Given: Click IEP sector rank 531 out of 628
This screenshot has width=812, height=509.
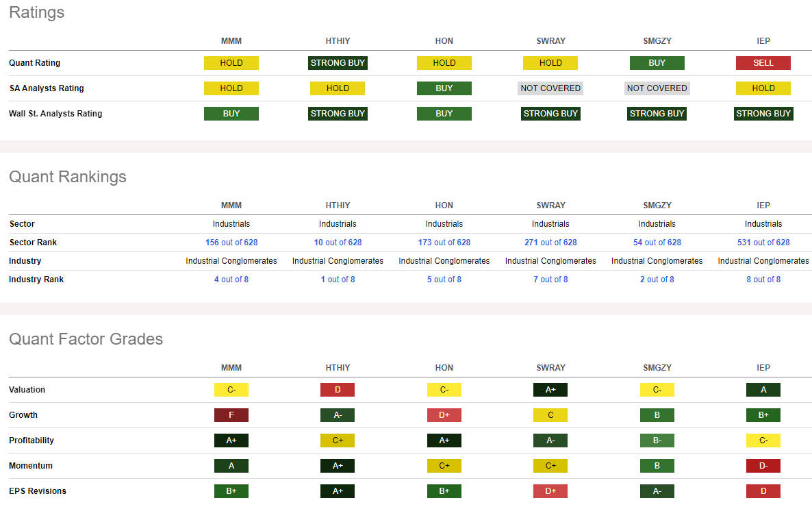Looking at the screenshot, I should [763, 243].
